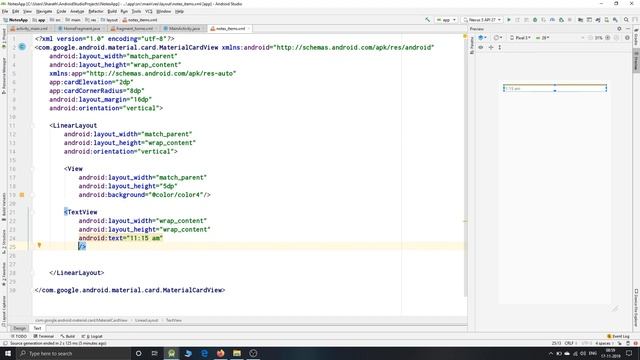
Task: Open the Pixel device dropdown in Preview
Action: tap(520, 38)
